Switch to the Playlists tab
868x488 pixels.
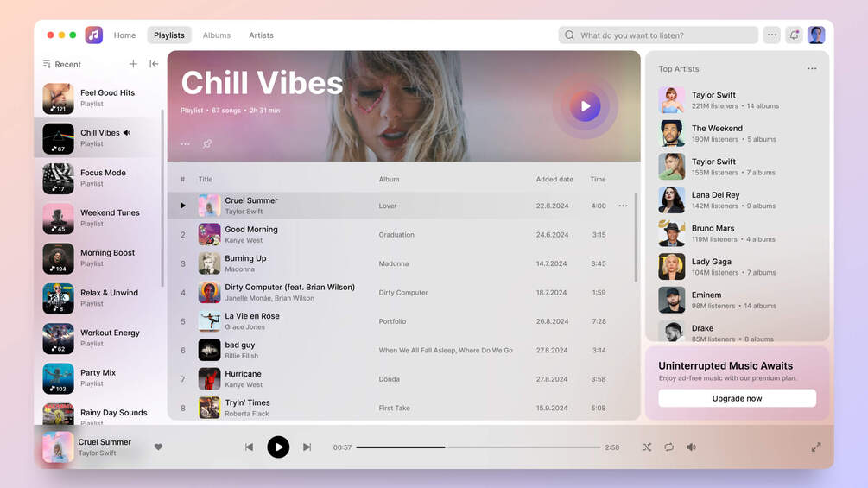tap(168, 35)
